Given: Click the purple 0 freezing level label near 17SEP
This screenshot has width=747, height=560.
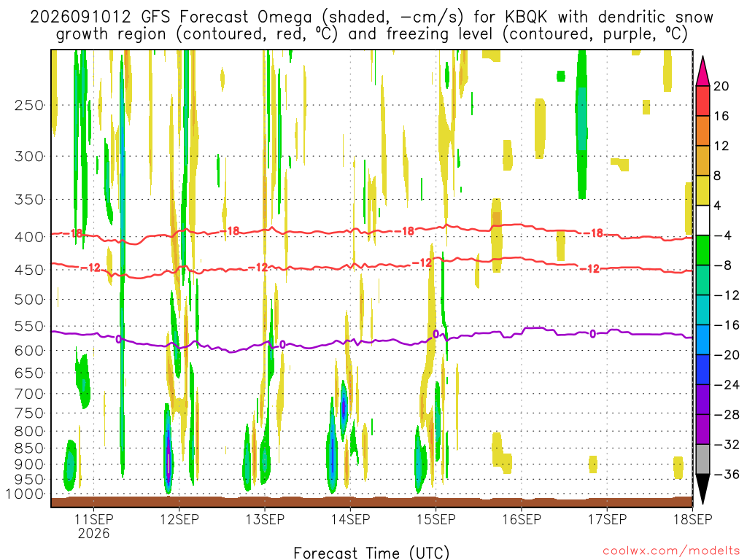Looking at the screenshot, I should [x=592, y=334].
